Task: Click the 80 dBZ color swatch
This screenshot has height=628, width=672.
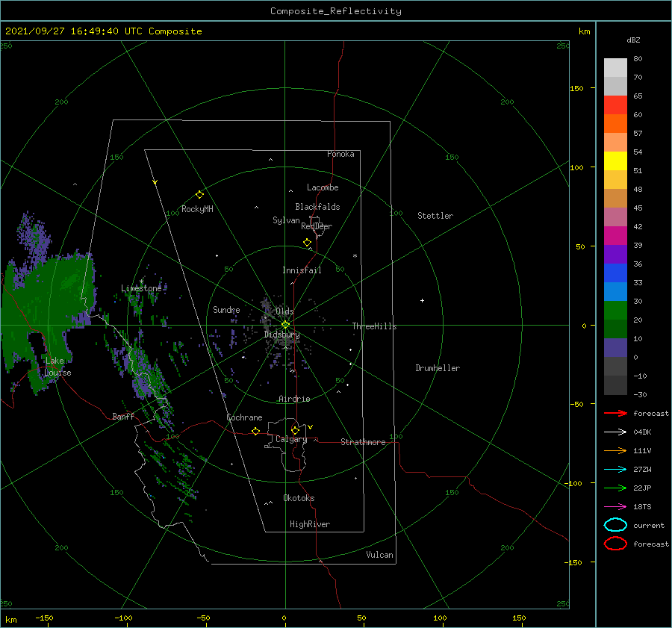Action: pos(615,67)
